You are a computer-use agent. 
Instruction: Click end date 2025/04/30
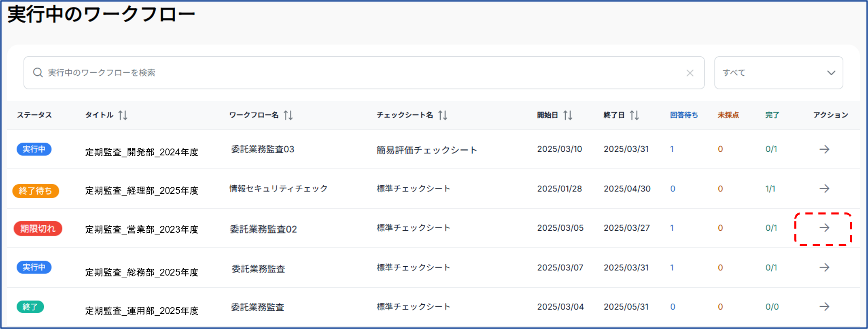click(x=627, y=189)
